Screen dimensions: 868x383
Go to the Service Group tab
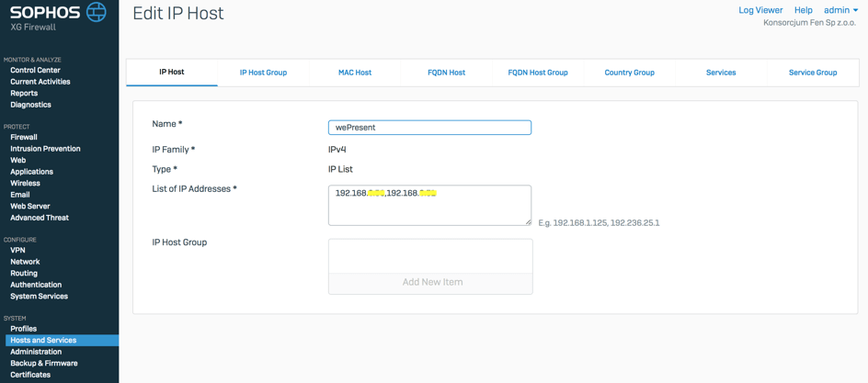[812, 73]
